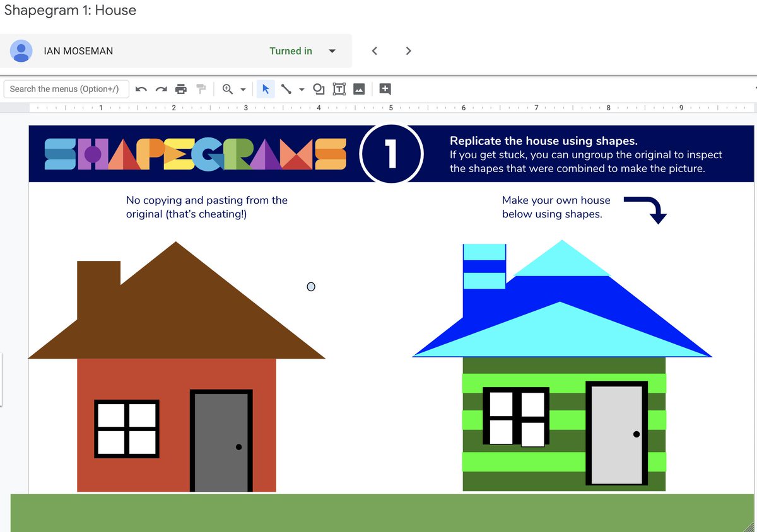Select the Text box tool
The image size is (757, 532).
[339, 89]
